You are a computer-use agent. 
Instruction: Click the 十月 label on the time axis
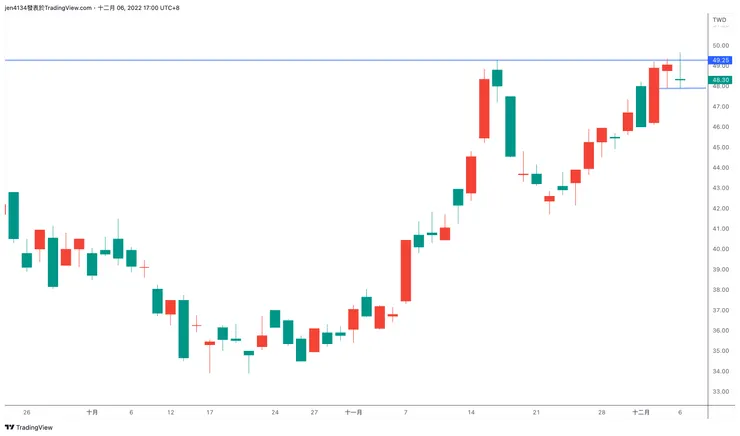92,411
